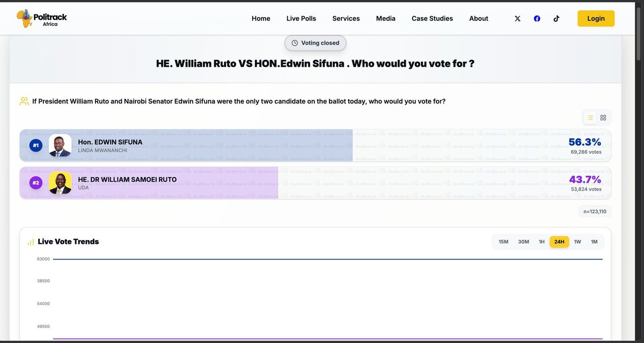Click the dark blue Sifuna trend line
Screen dimensions: 644x343
[327, 259]
